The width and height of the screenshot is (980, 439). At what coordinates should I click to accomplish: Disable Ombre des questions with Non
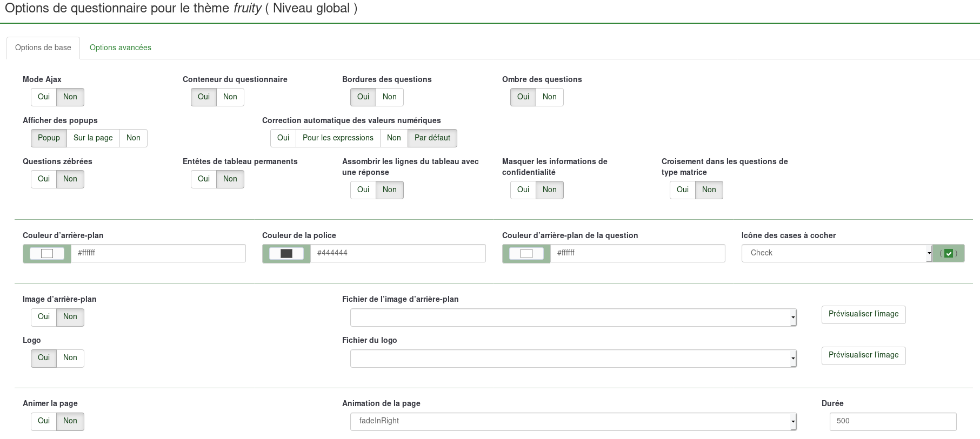549,97
